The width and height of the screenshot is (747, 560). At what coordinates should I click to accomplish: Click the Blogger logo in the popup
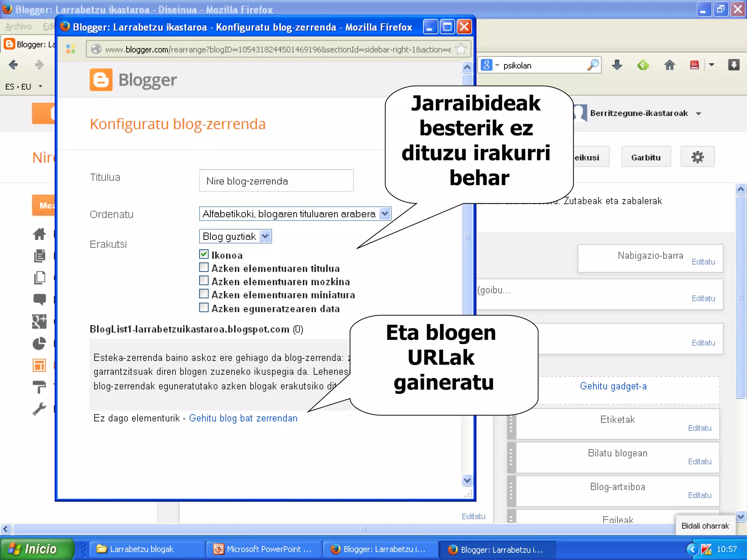tap(133, 80)
